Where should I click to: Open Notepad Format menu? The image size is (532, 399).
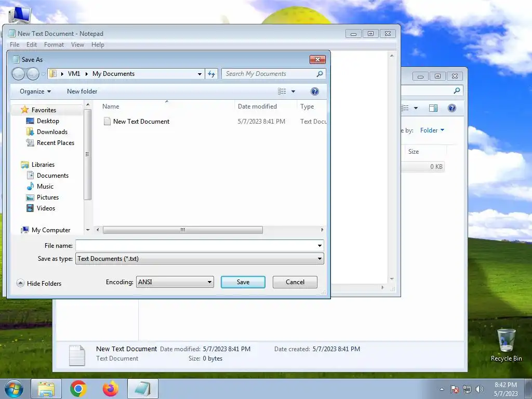click(x=54, y=45)
